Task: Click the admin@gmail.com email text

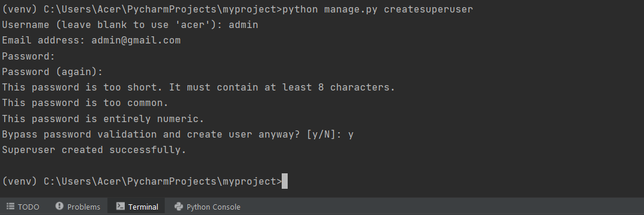Action: (x=136, y=40)
